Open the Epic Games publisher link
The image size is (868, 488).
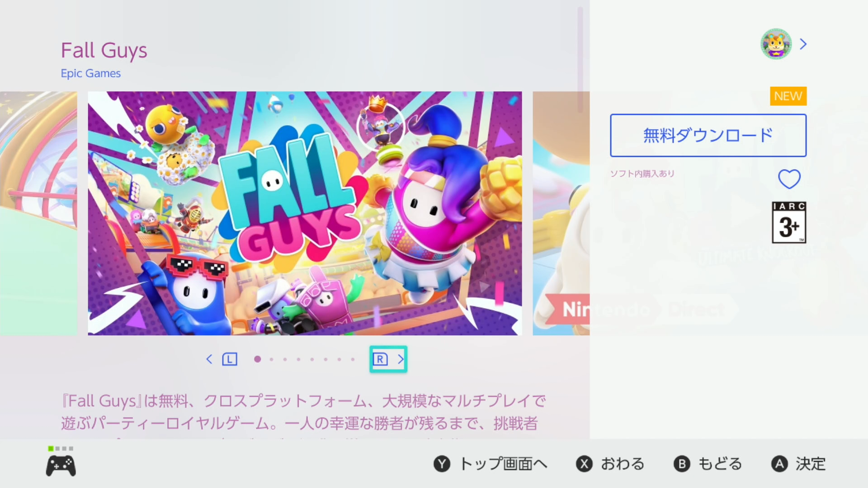point(90,73)
